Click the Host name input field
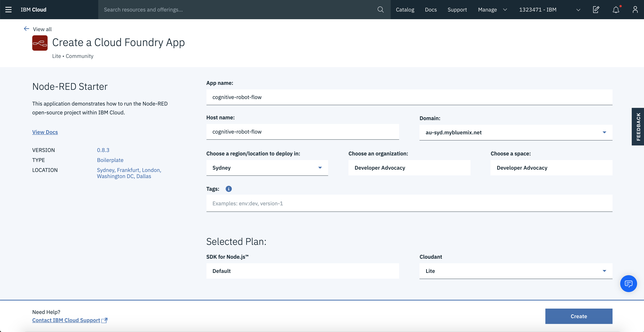Screen dimensions: 644x332 pos(302,132)
